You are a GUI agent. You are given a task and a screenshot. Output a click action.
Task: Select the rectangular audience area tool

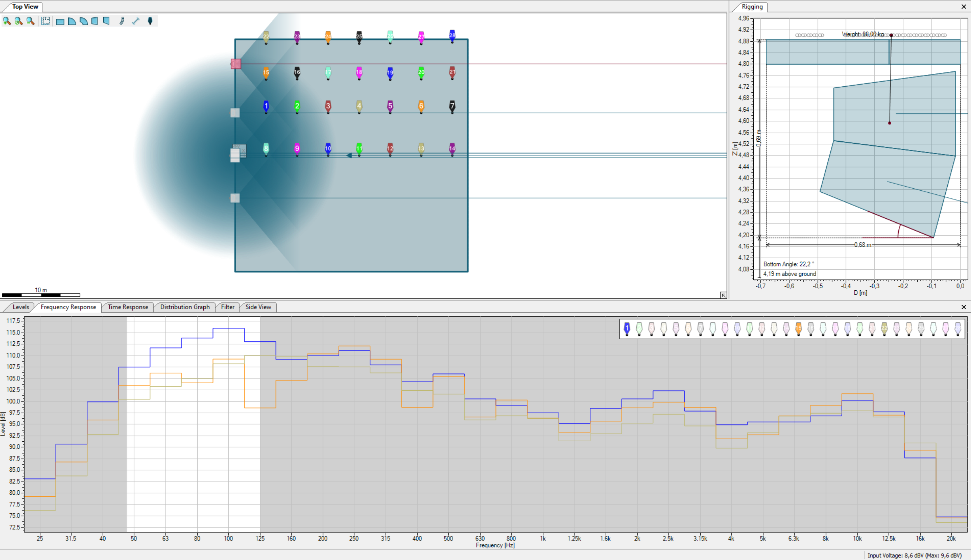(60, 22)
